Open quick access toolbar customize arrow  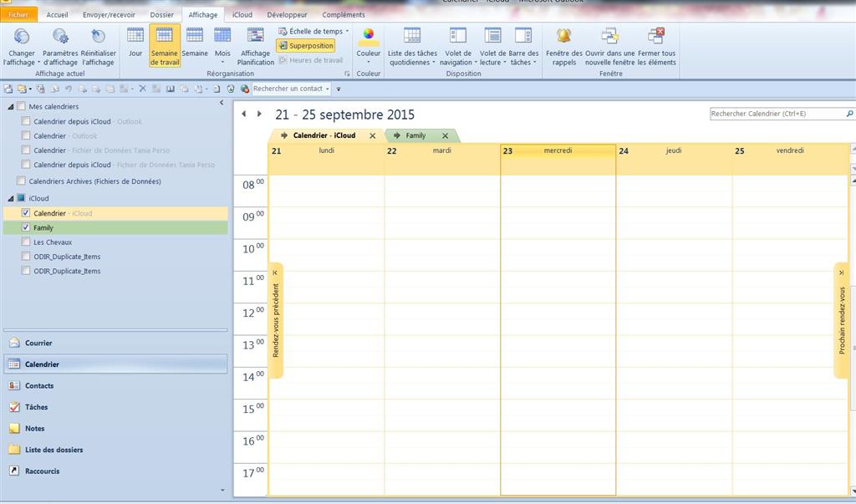[339, 89]
